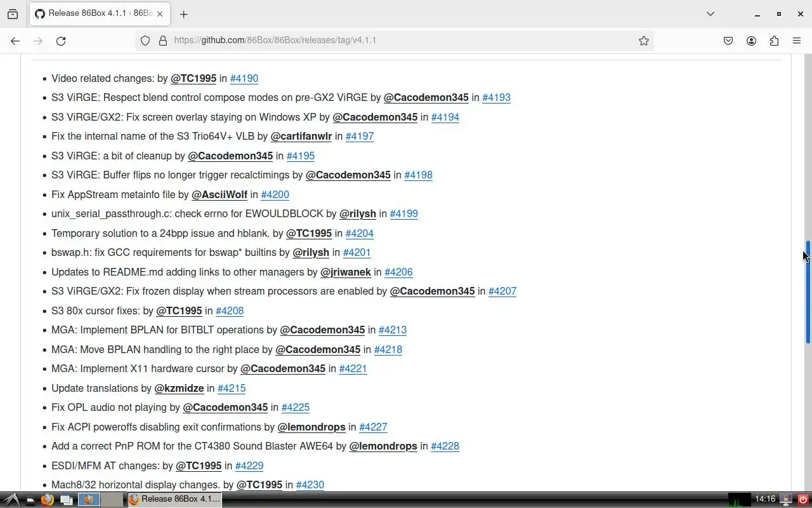Open pull request #4221 link
Screen dimensions: 812x508
[x=353, y=368]
